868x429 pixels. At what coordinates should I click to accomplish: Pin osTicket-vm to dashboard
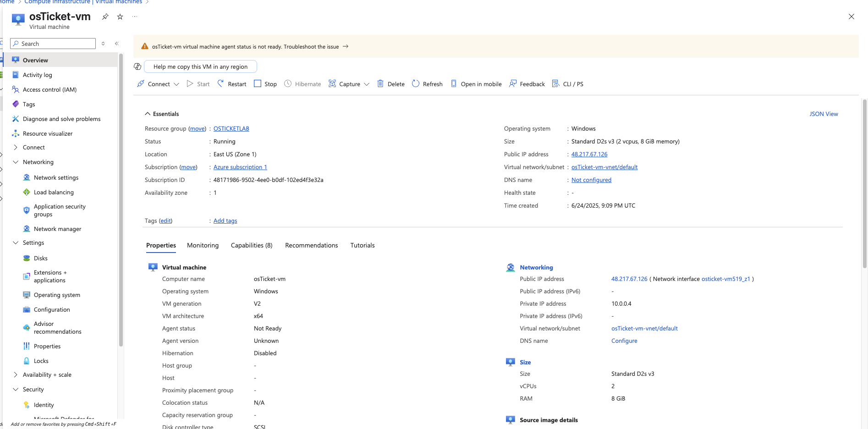point(105,16)
